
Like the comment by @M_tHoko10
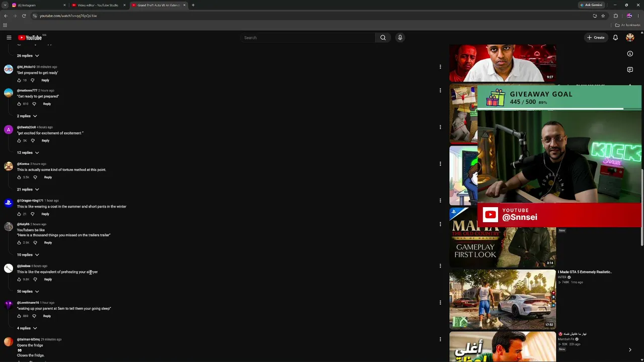point(19,80)
